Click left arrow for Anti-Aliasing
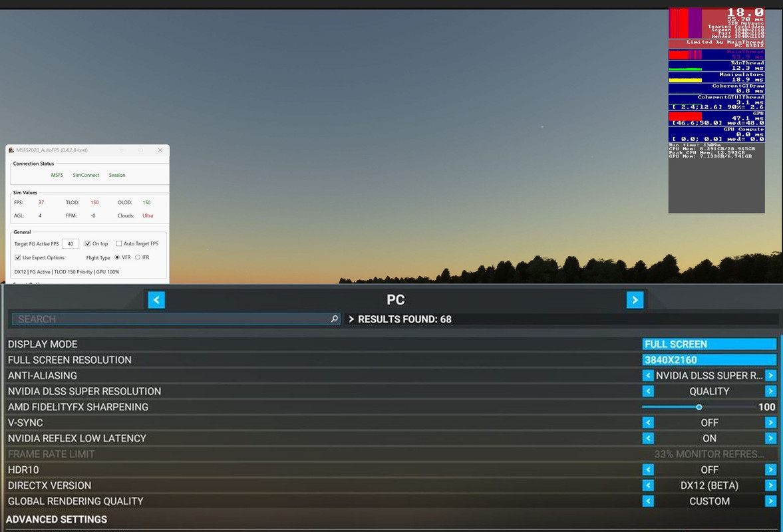783x532 pixels. 648,375
